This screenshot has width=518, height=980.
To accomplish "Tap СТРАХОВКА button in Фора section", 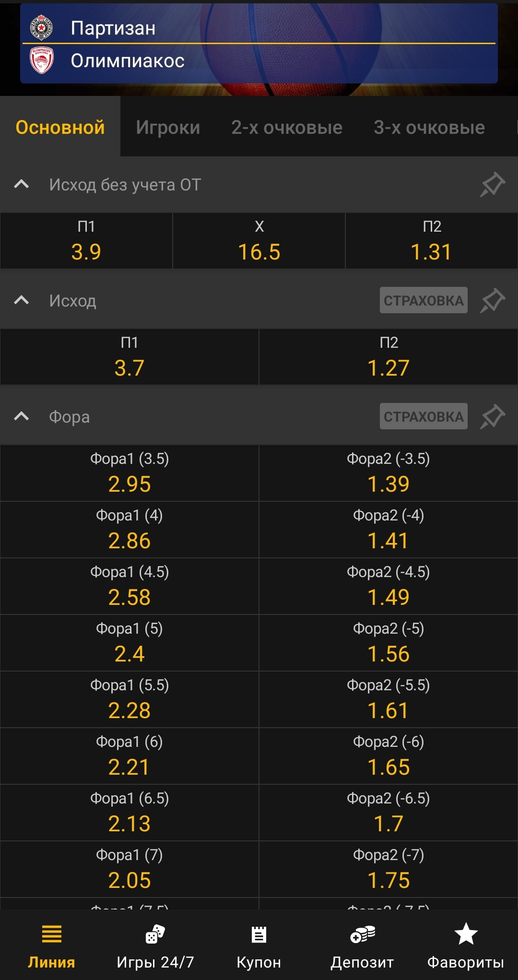I will pos(424,416).
